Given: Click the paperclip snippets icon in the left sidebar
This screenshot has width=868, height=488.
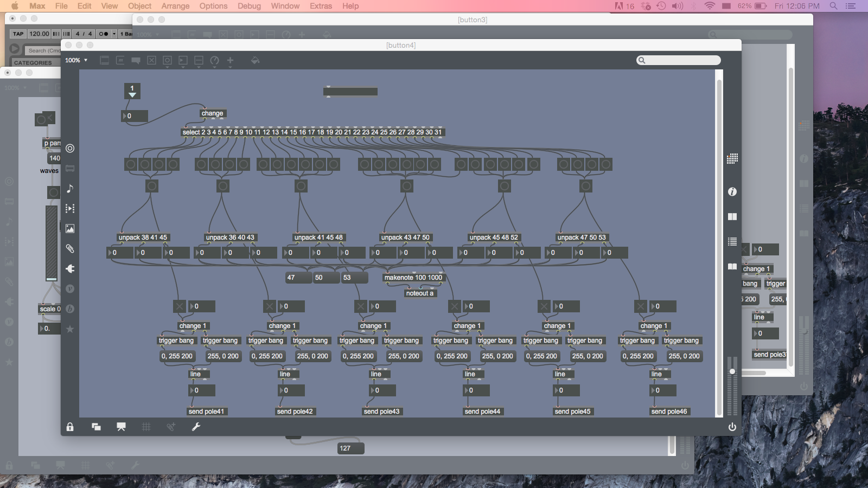Looking at the screenshot, I should coord(70,248).
